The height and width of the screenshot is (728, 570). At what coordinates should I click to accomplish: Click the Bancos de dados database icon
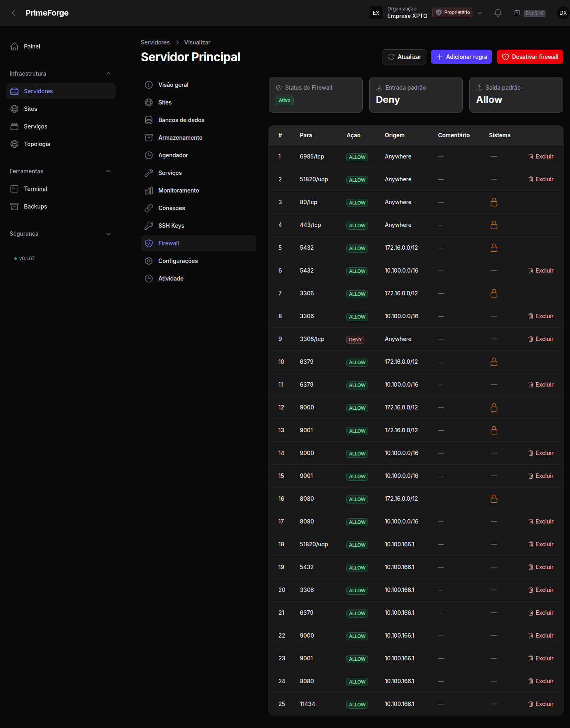point(149,120)
